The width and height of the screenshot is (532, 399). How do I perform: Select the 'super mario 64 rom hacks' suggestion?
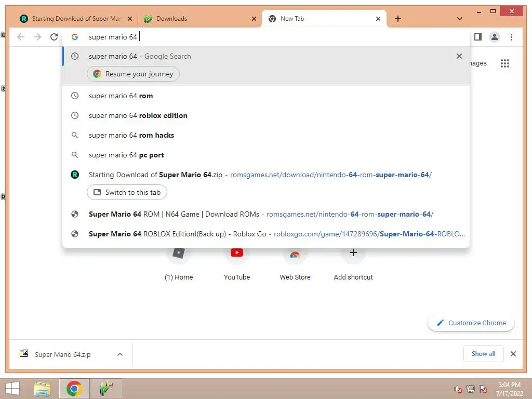(x=266, y=135)
